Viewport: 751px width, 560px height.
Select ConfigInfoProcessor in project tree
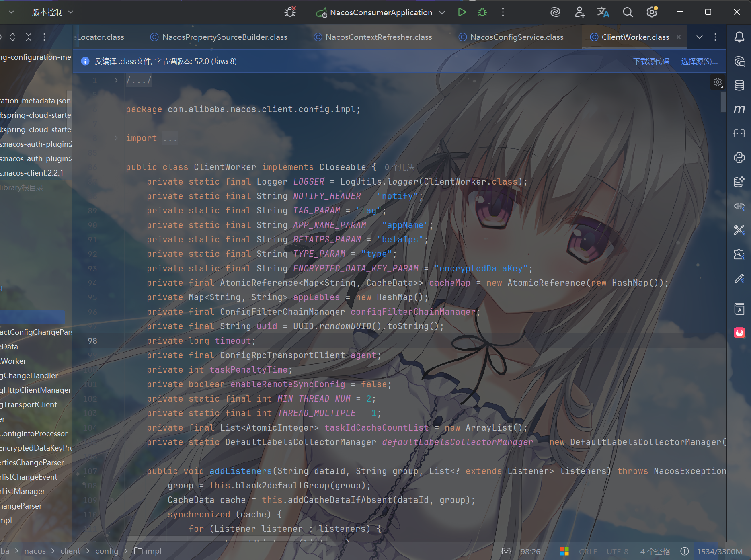pyautogui.click(x=34, y=433)
